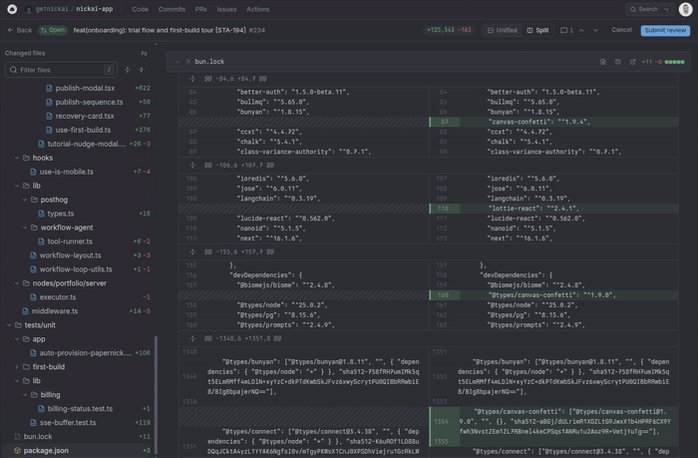The width and height of the screenshot is (698, 458).
Task: Click the Filter files input
Action: (x=61, y=69)
